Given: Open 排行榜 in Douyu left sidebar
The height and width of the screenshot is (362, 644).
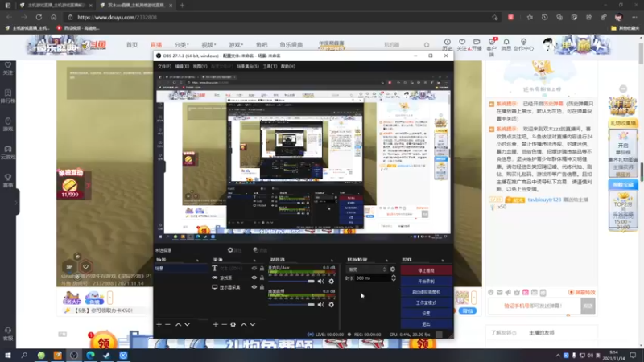Looking at the screenshot, I should point(8,96).
